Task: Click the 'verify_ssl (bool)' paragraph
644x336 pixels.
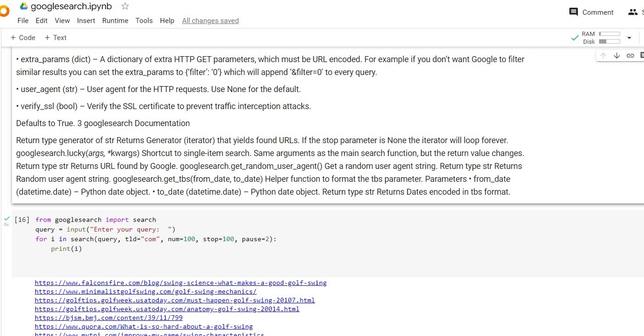Action: 164,106
